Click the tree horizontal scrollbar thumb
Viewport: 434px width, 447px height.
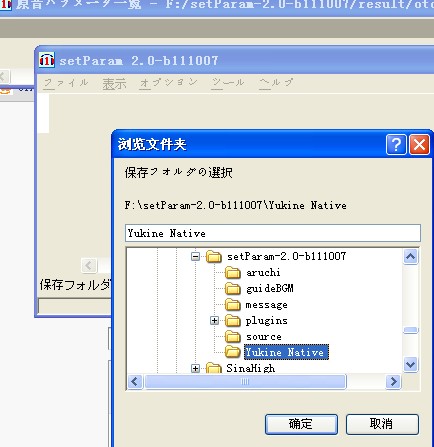pyautogui.click(x=245, y=382)
